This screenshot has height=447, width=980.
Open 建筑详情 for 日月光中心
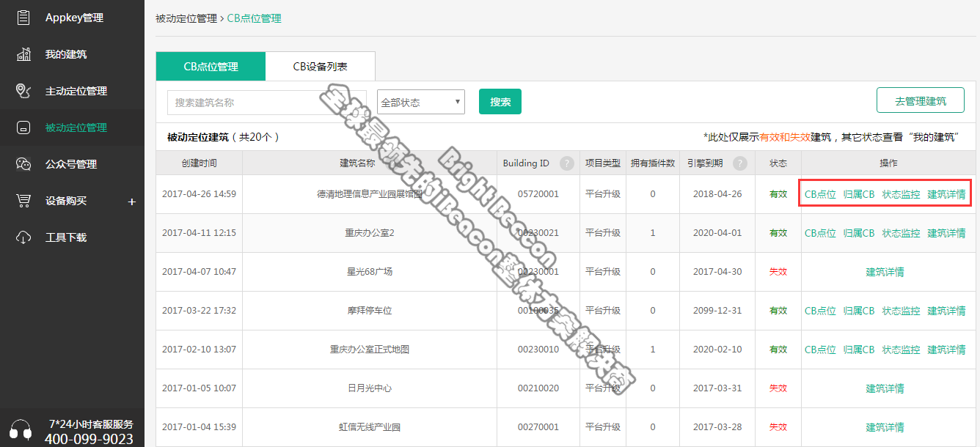[885, 388]
